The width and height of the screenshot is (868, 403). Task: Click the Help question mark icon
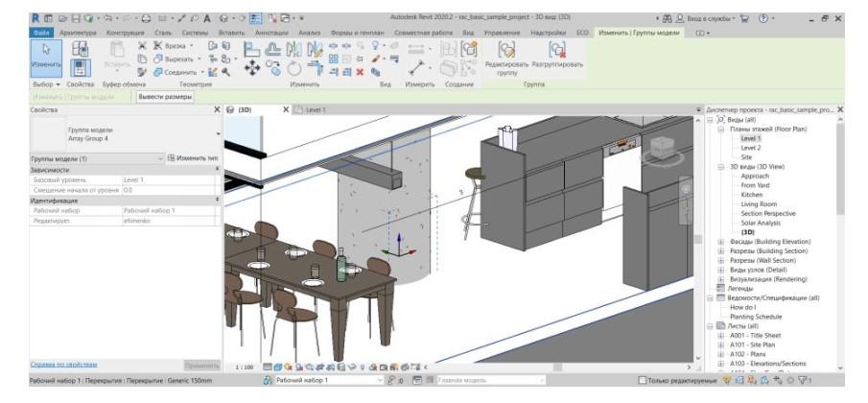tap(763, 18)
